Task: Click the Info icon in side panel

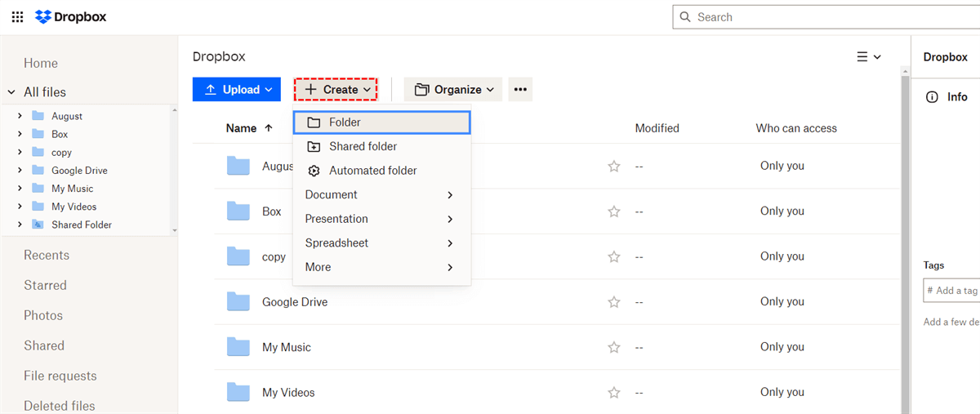Action: 932,97
